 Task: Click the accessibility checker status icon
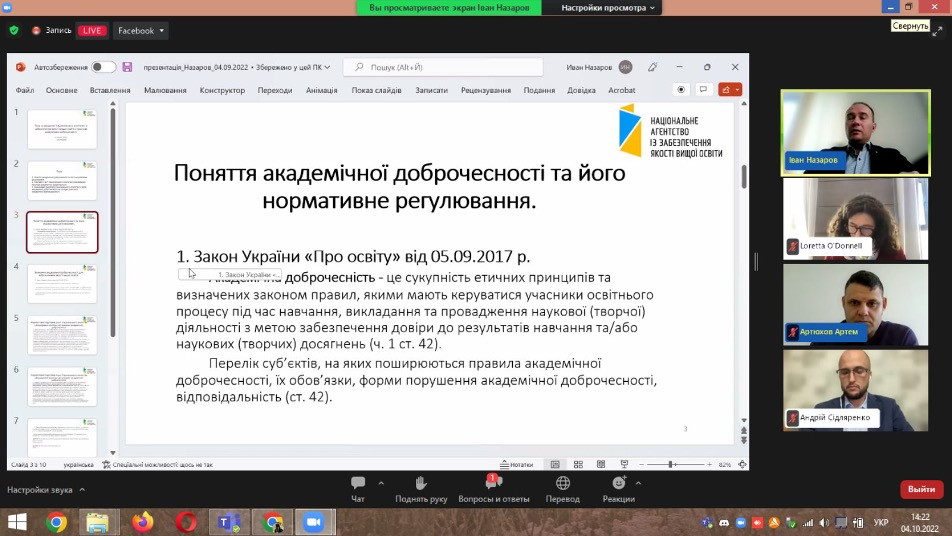tap(106, 464)
